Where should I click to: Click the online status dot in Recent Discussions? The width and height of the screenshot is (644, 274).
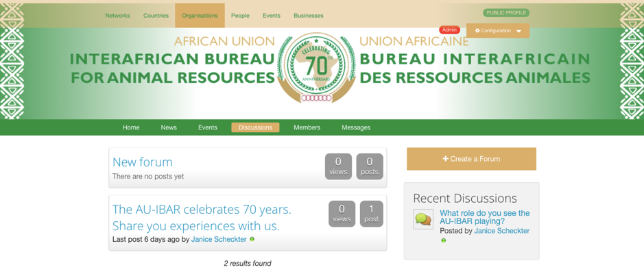444,240
